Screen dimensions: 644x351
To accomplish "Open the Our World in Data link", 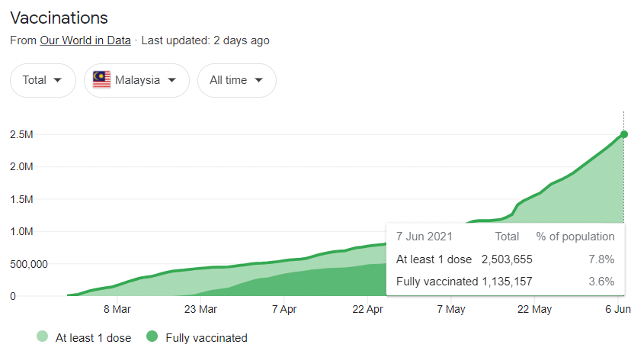I will (85, 40).
